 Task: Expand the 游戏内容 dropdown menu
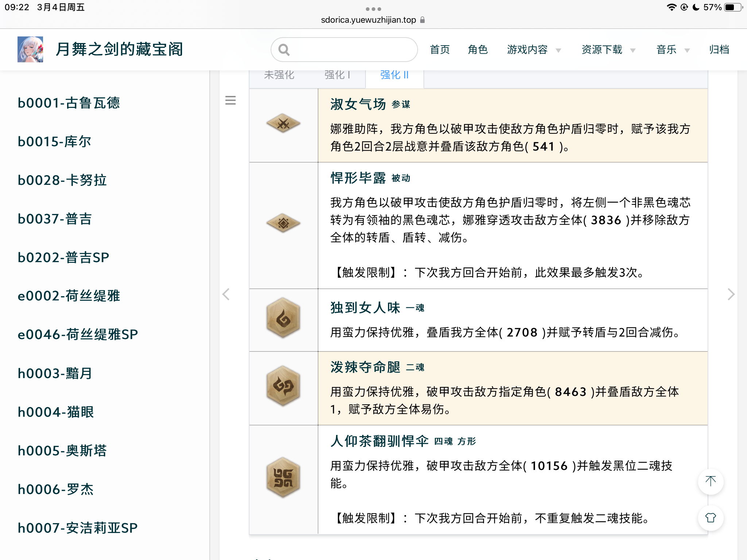tap(534, 50)
